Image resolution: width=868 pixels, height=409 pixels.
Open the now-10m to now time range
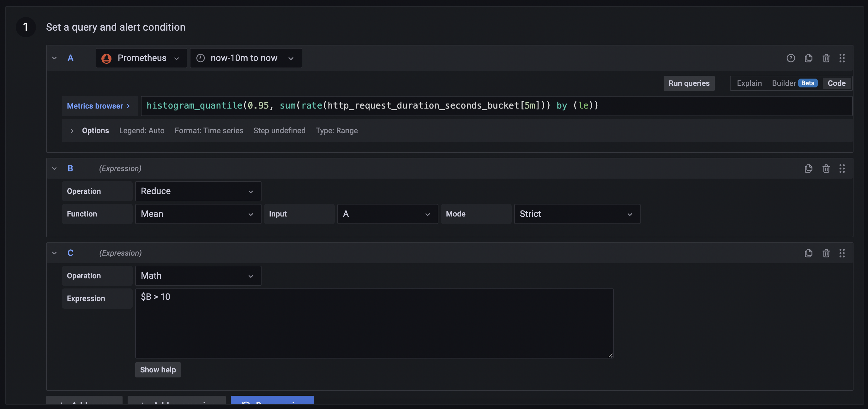pos(246,58)
